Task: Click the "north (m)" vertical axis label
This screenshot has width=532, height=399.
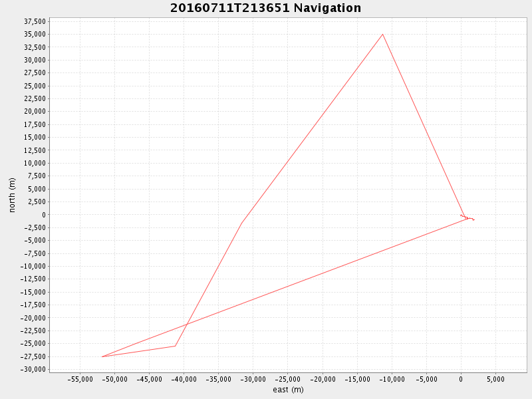Action: tap(12, 195)
